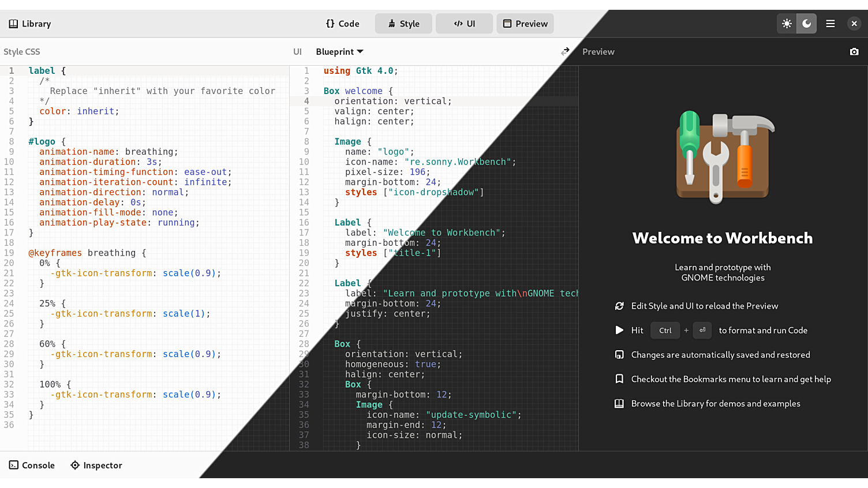Click "color: inherit;" in the CSS editor
The height and width of the screenshot is (488, 868).
pyautogui.click(x=79, y=111)
